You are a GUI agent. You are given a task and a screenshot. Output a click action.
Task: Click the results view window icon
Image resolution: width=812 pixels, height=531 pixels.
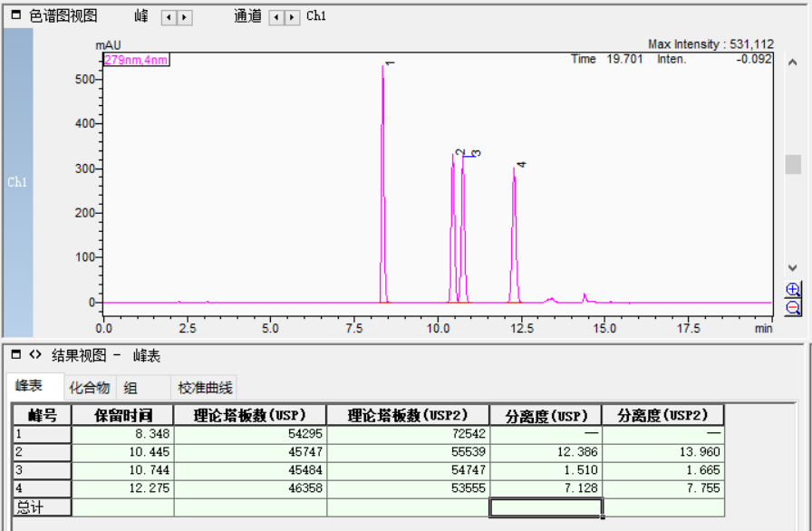tap(15, 355)
